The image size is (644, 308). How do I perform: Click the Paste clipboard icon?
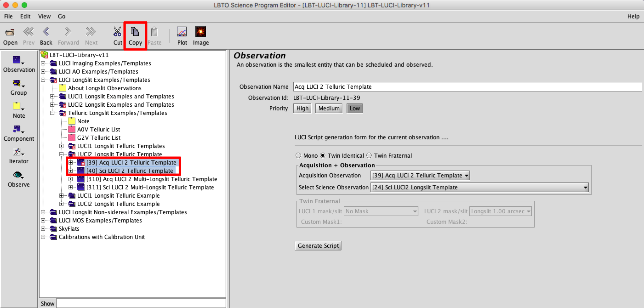tap(154, 36)
